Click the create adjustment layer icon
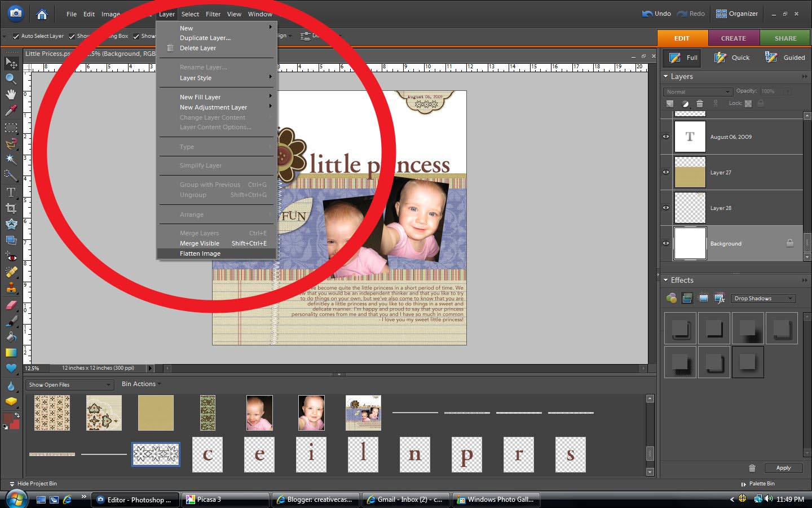This screenshot has width=812, height=508. (685, 103)
